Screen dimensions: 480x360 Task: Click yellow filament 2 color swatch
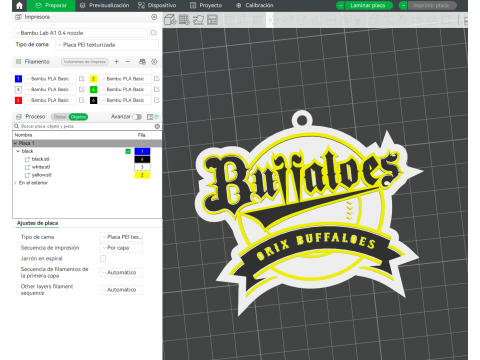[94, 79]
